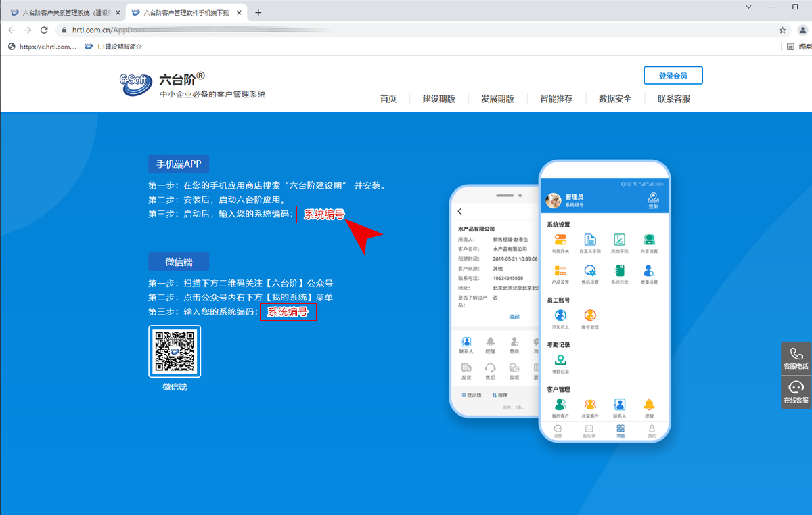Select the 自定义字段 icon
Viewport: 812px width, 515px height.
590,240
